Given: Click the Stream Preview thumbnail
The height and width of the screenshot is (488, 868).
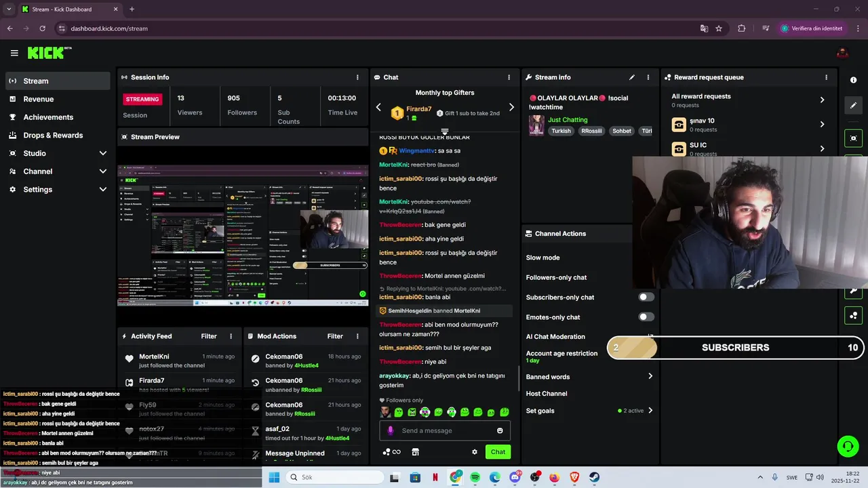Looking at the screenshot, I should [x=243, y=236].
